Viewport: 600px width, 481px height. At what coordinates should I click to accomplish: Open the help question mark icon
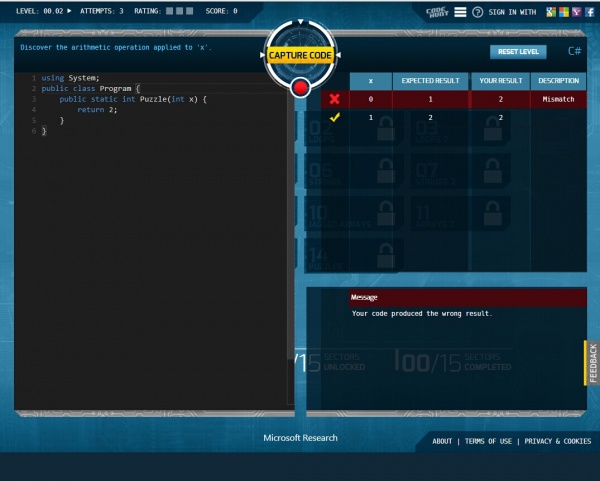click(478, 12)
